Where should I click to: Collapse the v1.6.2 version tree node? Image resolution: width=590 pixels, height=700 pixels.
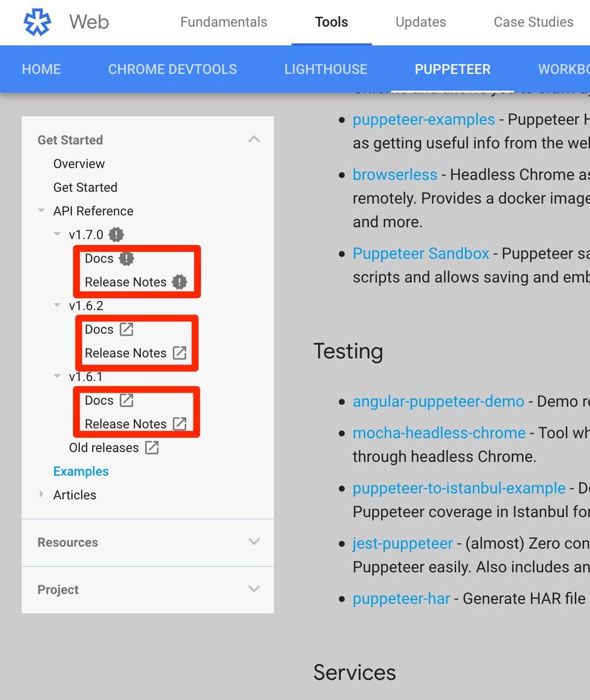pos(57,305)
